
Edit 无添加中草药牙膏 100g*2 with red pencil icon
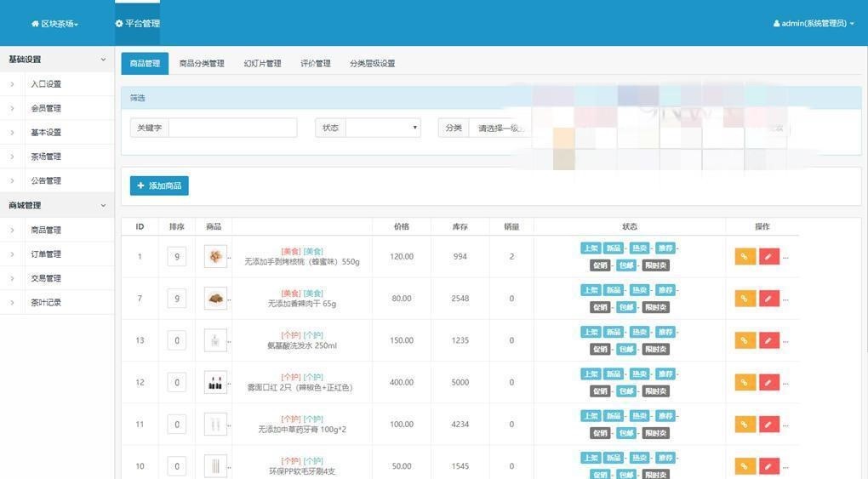(x=769, y=425)
